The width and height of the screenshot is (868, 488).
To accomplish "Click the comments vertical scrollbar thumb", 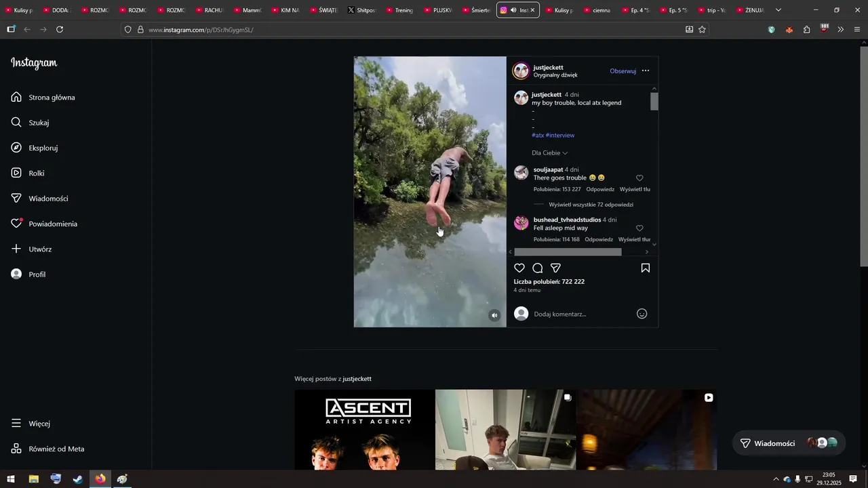I will coord(654,101).
